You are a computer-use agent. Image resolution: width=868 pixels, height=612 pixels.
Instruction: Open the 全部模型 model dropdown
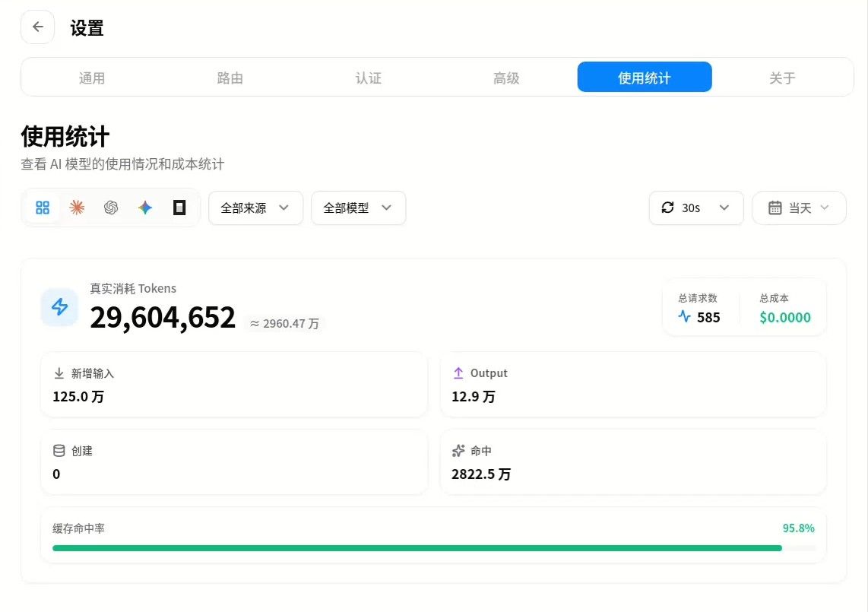pyautogui.click(x=358, y=208)
